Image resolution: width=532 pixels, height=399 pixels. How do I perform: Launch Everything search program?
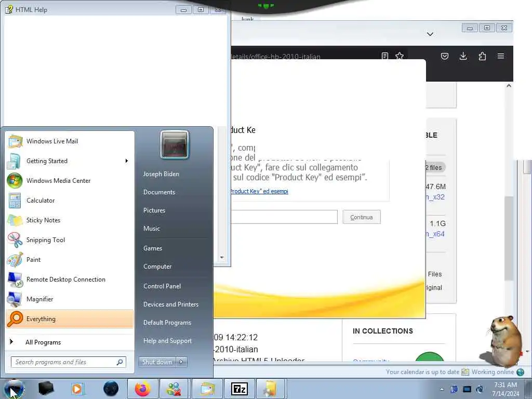70,319
